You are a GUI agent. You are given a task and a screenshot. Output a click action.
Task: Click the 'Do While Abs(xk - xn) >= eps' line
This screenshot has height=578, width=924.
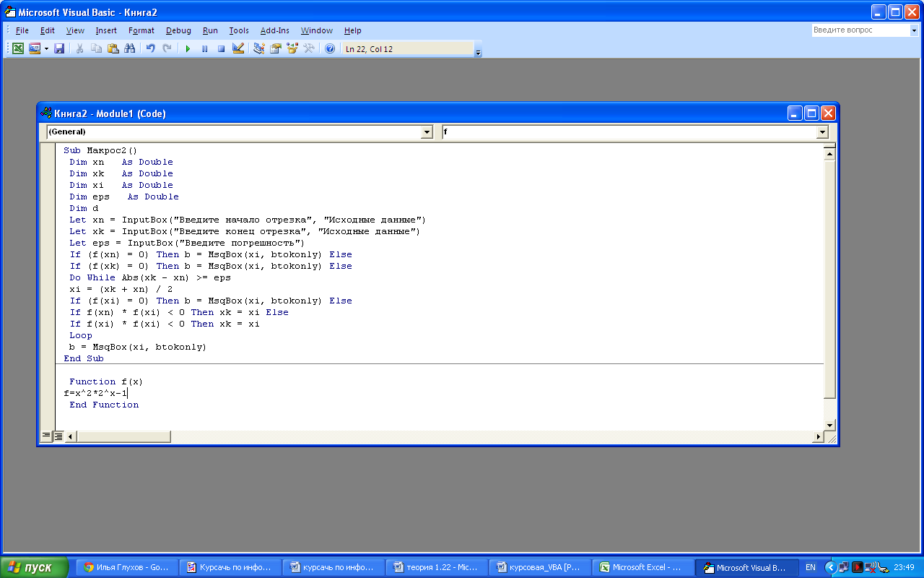click(x=150, y=277)
